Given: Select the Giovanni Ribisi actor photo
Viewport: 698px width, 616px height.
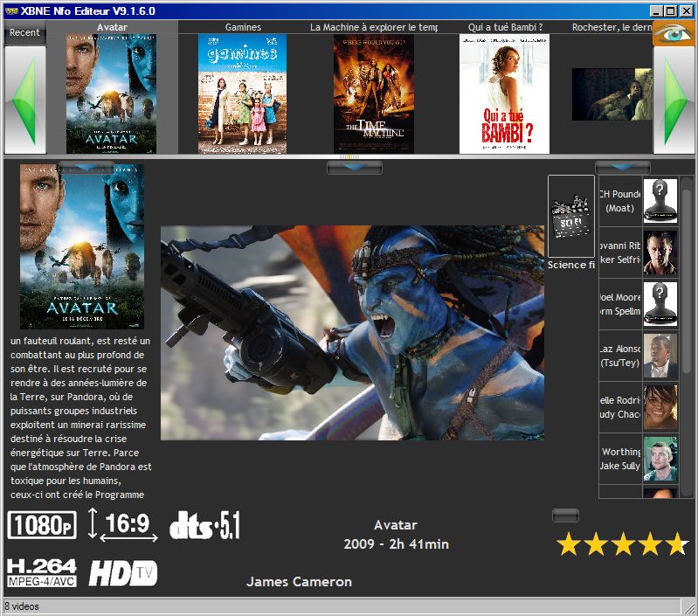Looking at the screenshot, I should 660,253.
